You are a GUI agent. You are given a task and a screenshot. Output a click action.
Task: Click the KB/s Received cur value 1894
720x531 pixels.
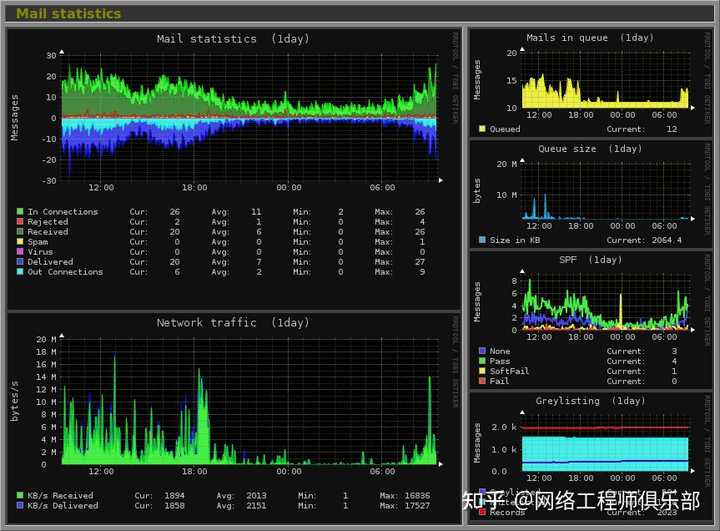pos(174,496)
